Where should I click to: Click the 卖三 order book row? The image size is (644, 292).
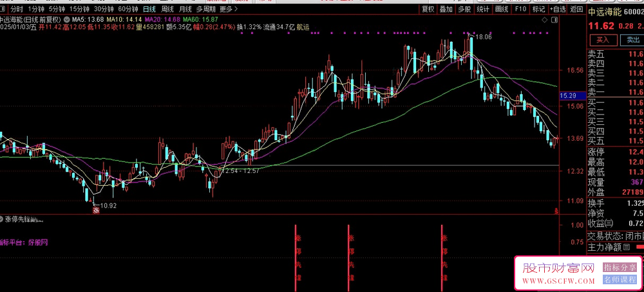pos(615,73)
